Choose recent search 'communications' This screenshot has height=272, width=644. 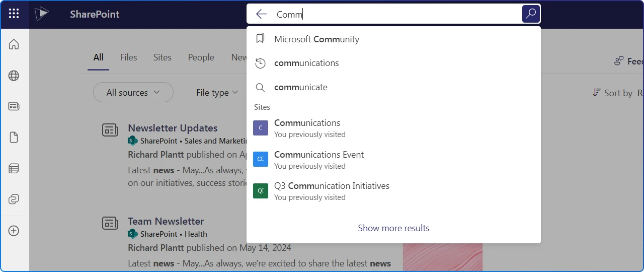(x=393, y=63)
